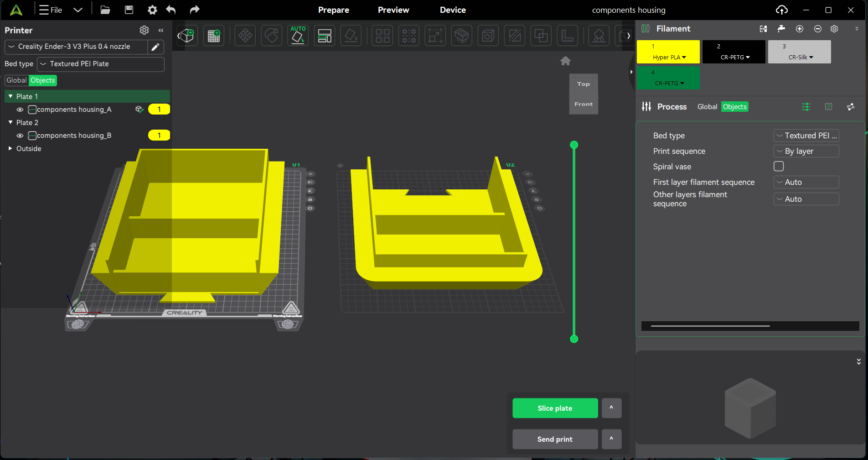The width and height of the screenshot is (868, 460).
Task: Select filament slot 1 Hyper PLA yellow swatch
Action: coord(668,52)
